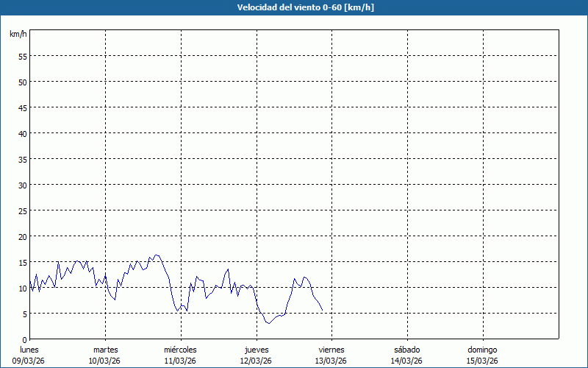The image size is (588, 368).
Task: Click the "miércoles" day label
Action: pos(180,350)
